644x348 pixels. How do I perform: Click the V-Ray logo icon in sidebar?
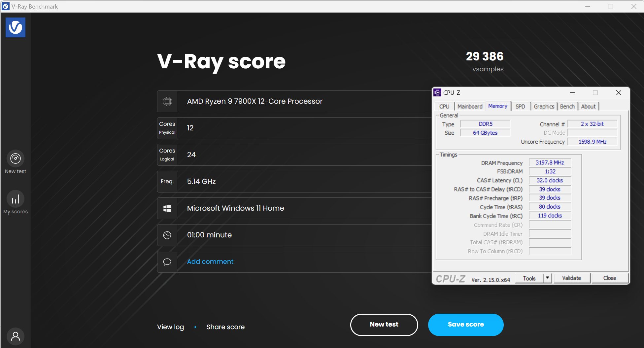coord(16,27)
